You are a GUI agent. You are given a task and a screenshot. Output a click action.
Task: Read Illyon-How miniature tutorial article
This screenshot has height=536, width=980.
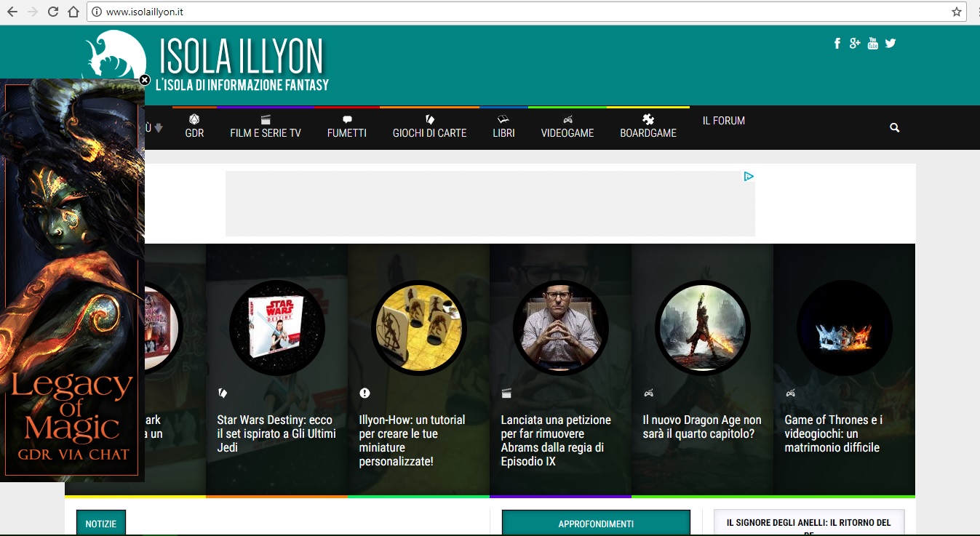(x=413, y=441)
